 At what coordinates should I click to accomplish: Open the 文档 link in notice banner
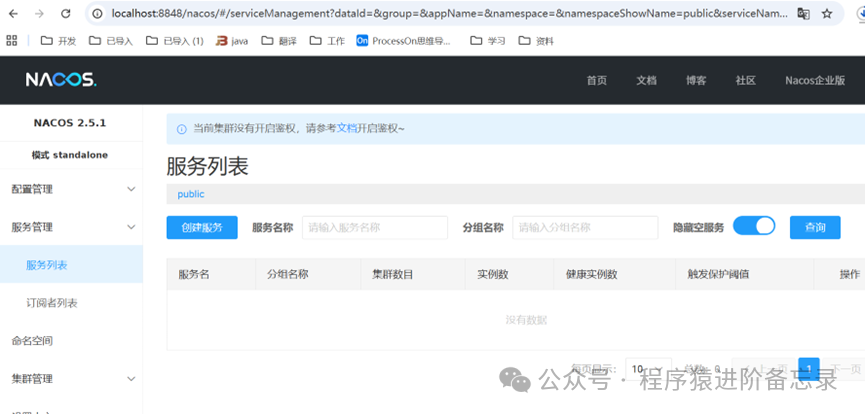[346, 129]
